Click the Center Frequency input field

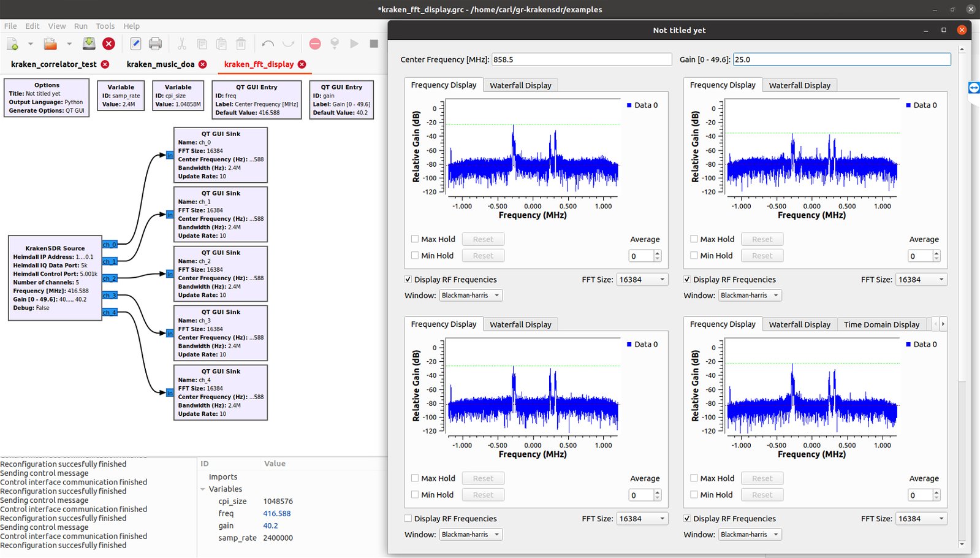pos(582,59)
